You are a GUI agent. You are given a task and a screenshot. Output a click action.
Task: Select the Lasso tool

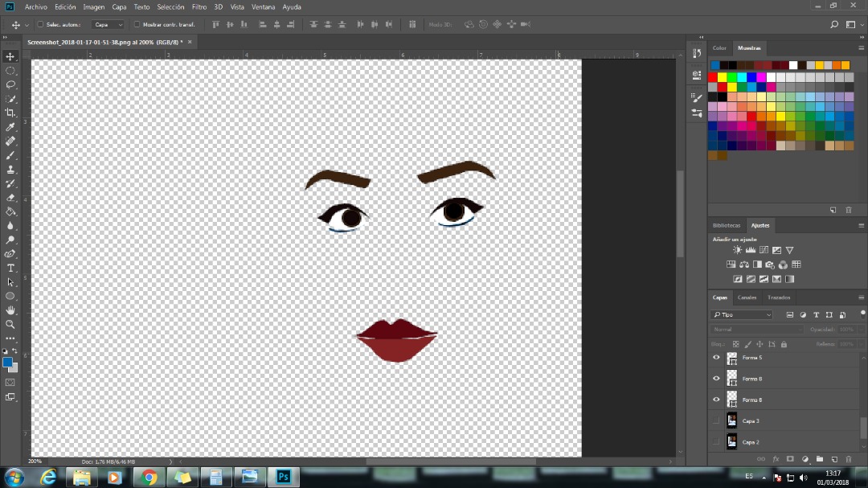point(10,84)
